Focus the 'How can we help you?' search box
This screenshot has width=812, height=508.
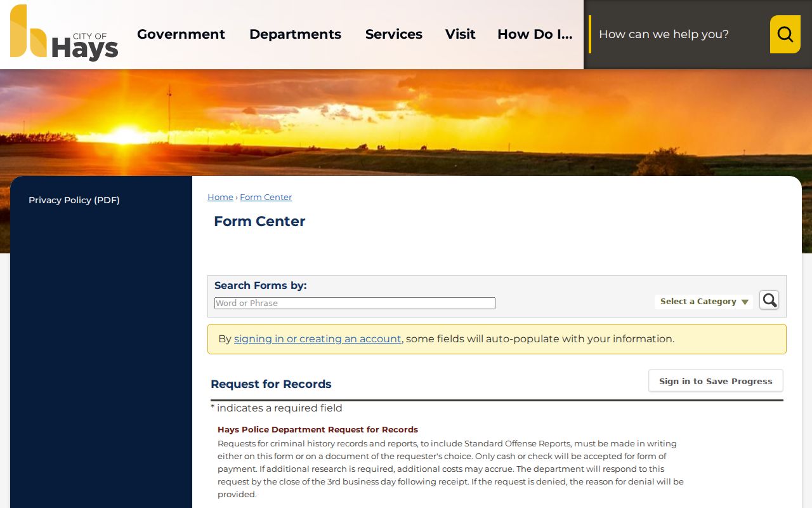tap(679, 34)
